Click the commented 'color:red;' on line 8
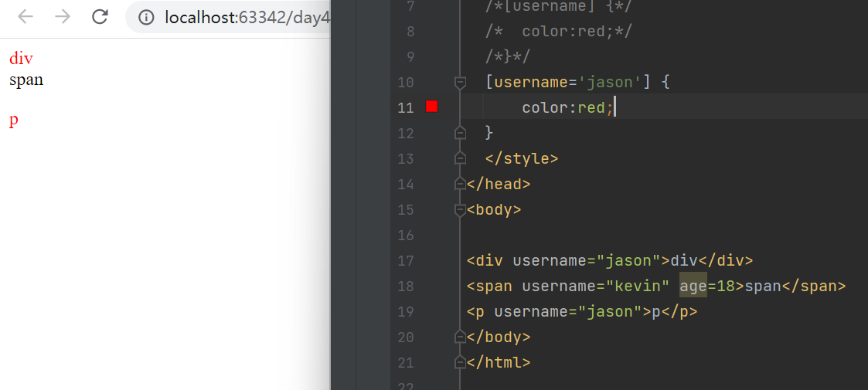The height and width of the screenshot is (390, 868). (568, 31)
